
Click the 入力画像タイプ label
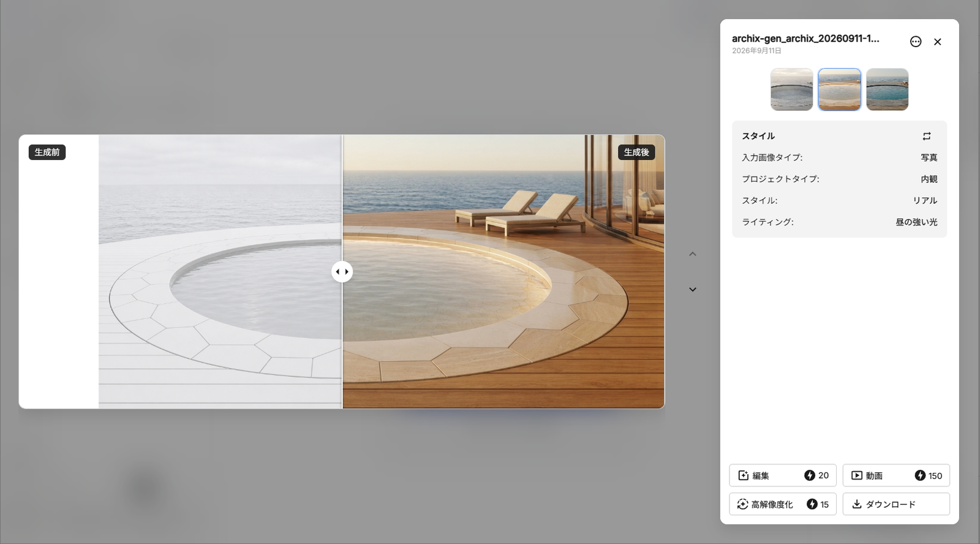point(772,157)
